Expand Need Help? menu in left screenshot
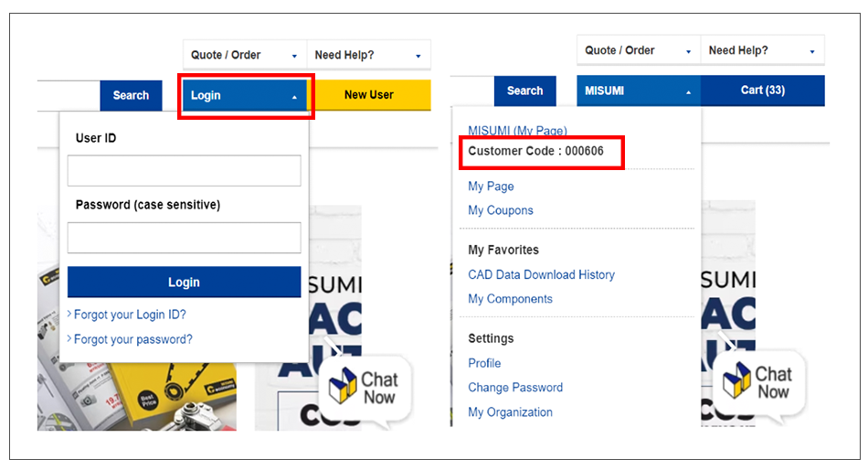The image size is (868, 470). coord(369,55)
